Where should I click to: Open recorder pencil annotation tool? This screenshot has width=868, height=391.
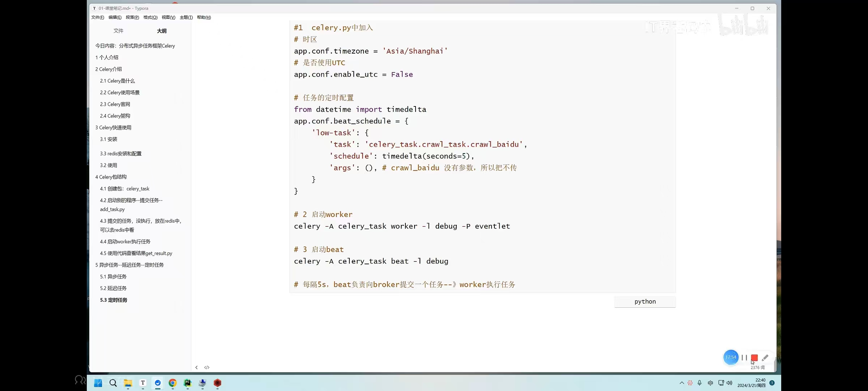coord(765,358)
